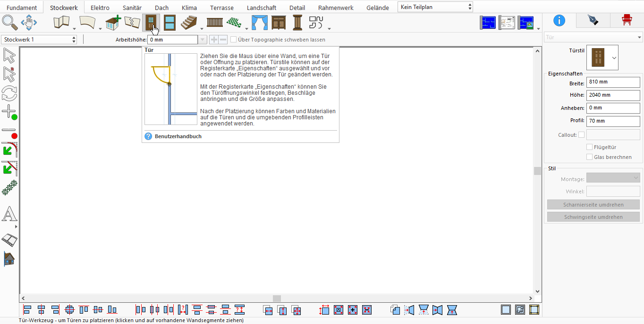Open the pen nib panel tab
The width and height of the screenshot is (644, 324).
[x=593, y=20]
